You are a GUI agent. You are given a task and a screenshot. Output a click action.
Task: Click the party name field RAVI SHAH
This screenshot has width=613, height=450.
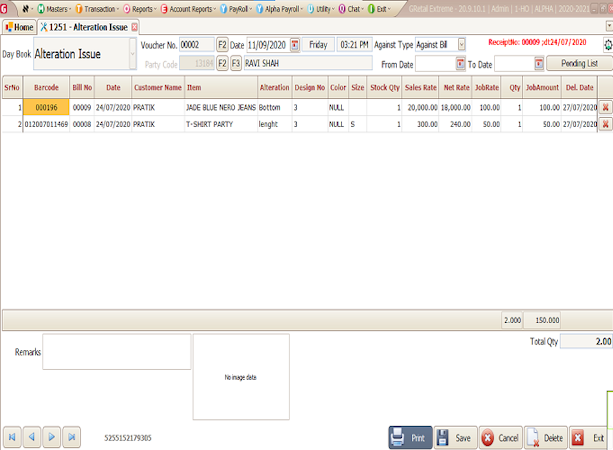[308, 63]
